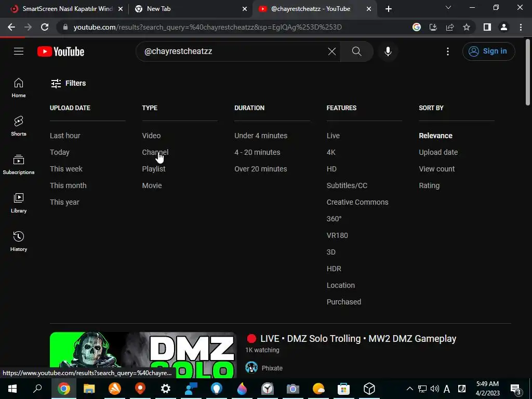Filter by Live feature

tap(333, 136)
